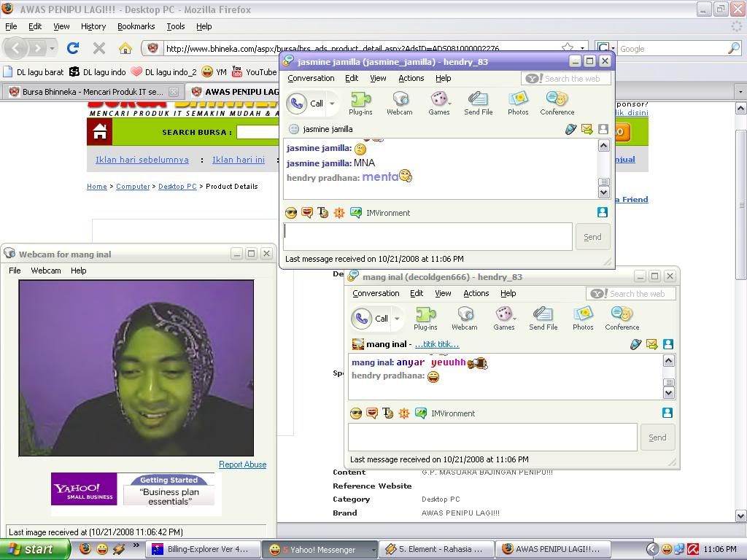The height and width of the screenshot is (560, 747).
Task: Open Games in mang inal chat window
Action: (503, 319)
